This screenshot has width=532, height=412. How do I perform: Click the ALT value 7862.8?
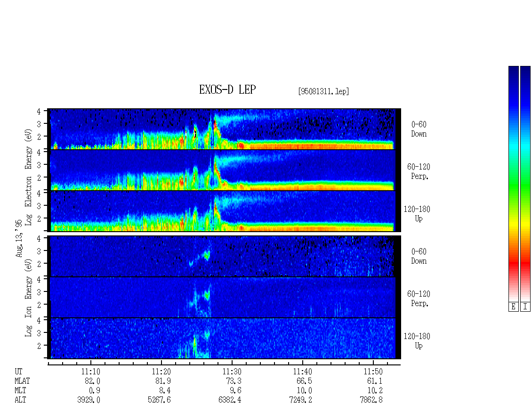(371, 400)
